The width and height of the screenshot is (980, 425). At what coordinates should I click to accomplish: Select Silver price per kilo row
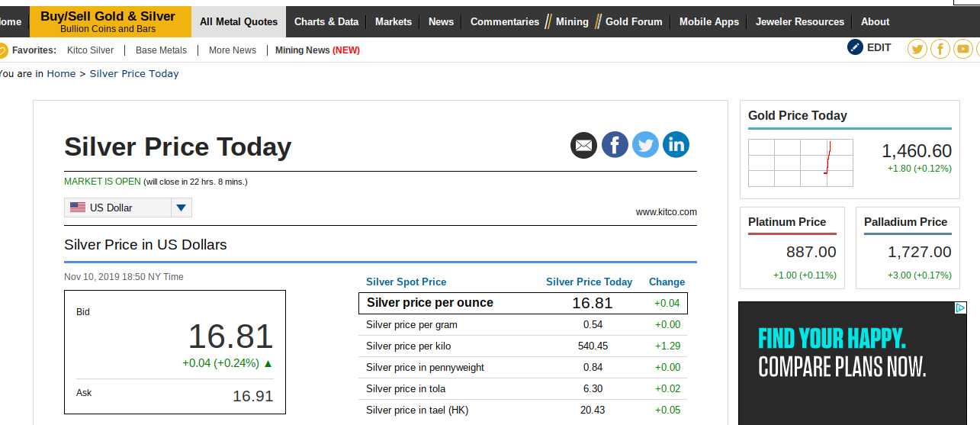pos(523,346)
